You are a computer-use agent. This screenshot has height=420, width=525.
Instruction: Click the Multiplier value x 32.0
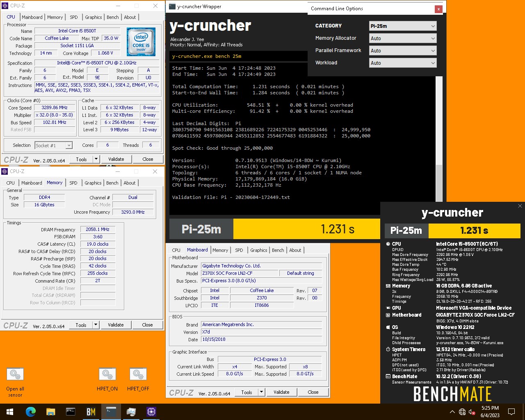pos(55,115)
